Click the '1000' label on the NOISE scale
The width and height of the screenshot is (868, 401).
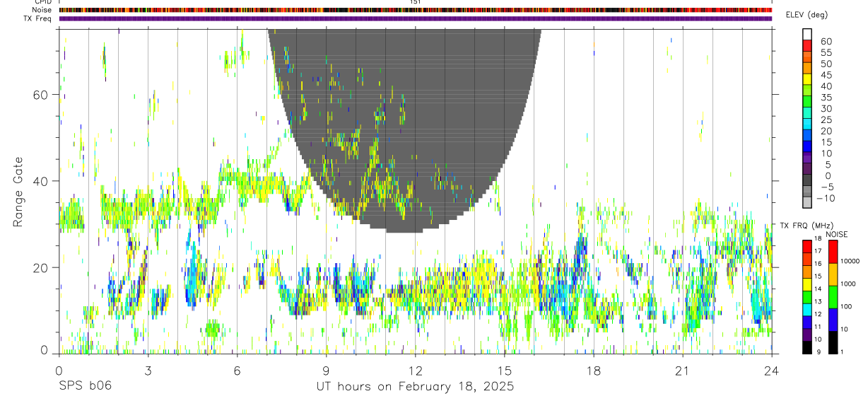pos(848,284)
